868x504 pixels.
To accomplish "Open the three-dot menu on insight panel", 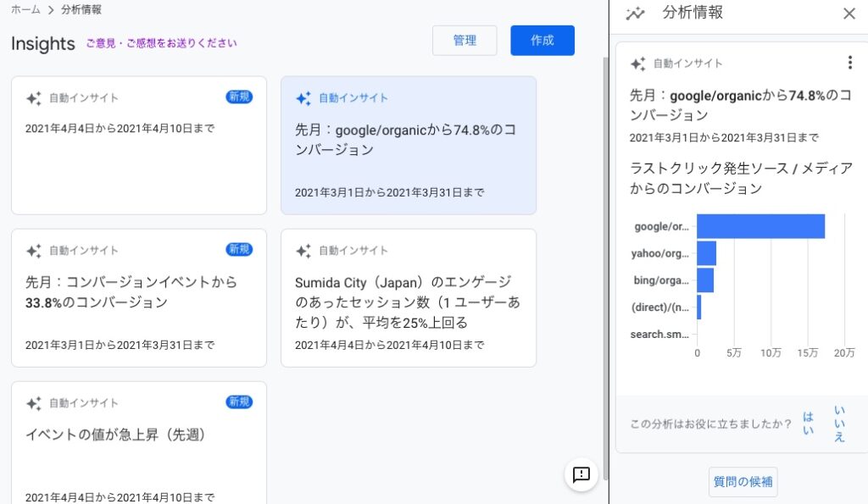I will [x=849, y=63].
